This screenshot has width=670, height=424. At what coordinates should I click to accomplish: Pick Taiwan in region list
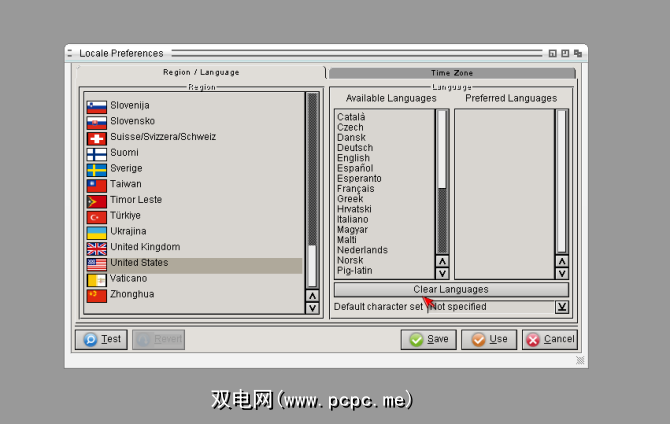point(126,184)
